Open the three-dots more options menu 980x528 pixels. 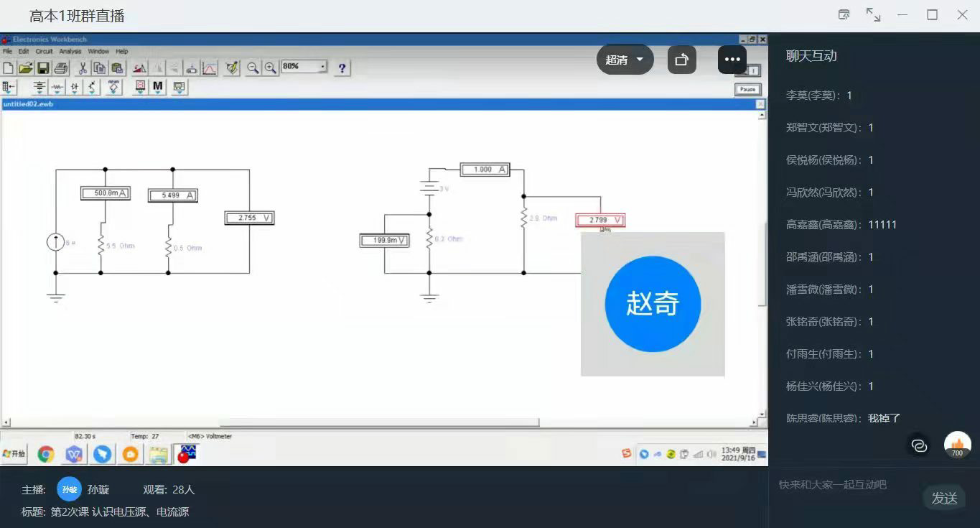coord(732,60)
